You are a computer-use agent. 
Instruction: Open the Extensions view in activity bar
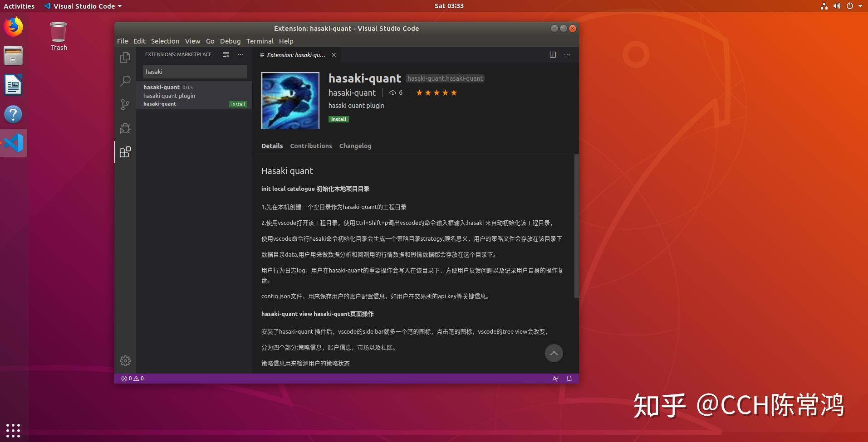point(125,152)
